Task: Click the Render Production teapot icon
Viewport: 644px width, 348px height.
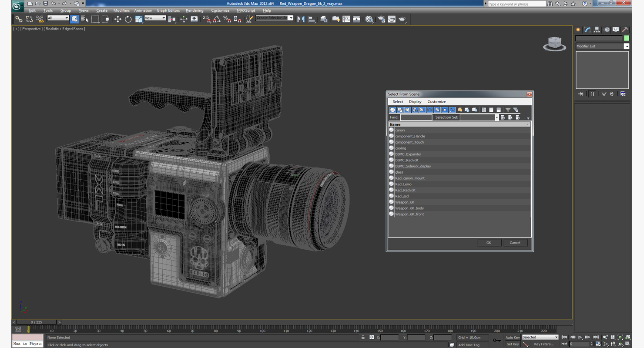Action: click(x=402, y=19)
